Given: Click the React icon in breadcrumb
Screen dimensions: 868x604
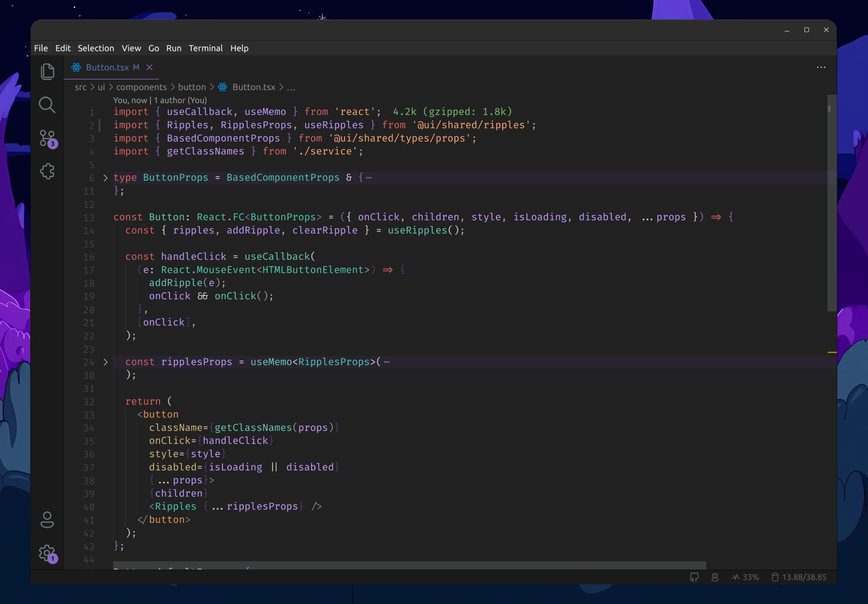Looking at the screenshot, I should click(x=223, y=87).
